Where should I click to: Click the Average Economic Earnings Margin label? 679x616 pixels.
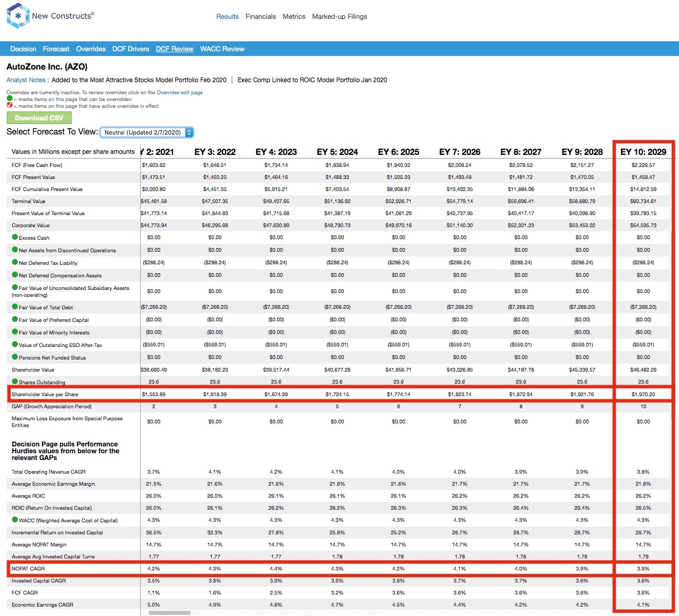pyautogui.click(x=53, y=484)
